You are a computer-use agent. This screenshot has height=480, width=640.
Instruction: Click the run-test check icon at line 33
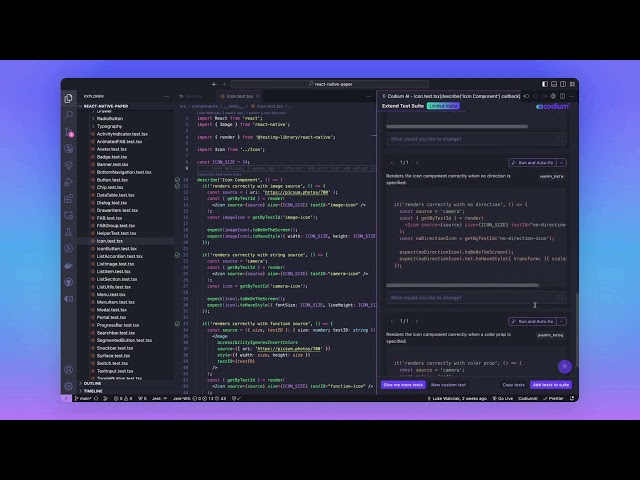click(177, 324)
